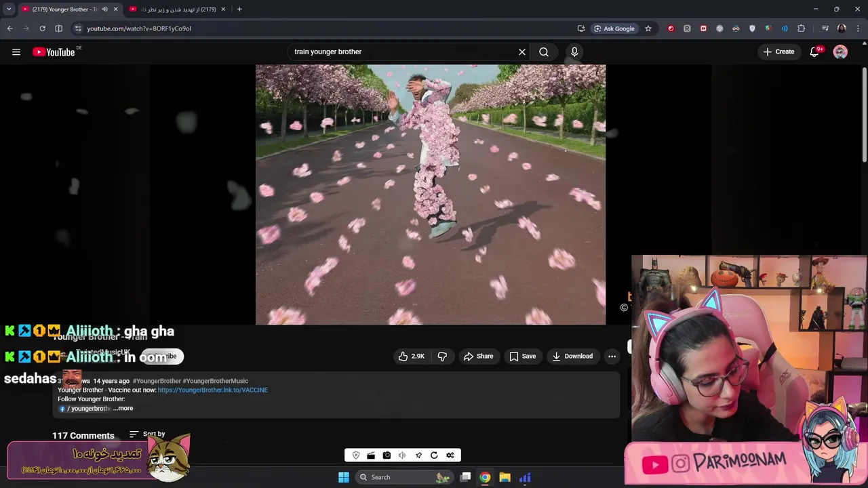Screen dimensions: 868x488
Task: Open the Extensions puzzle menu
Action: click(x=802, y=28)
